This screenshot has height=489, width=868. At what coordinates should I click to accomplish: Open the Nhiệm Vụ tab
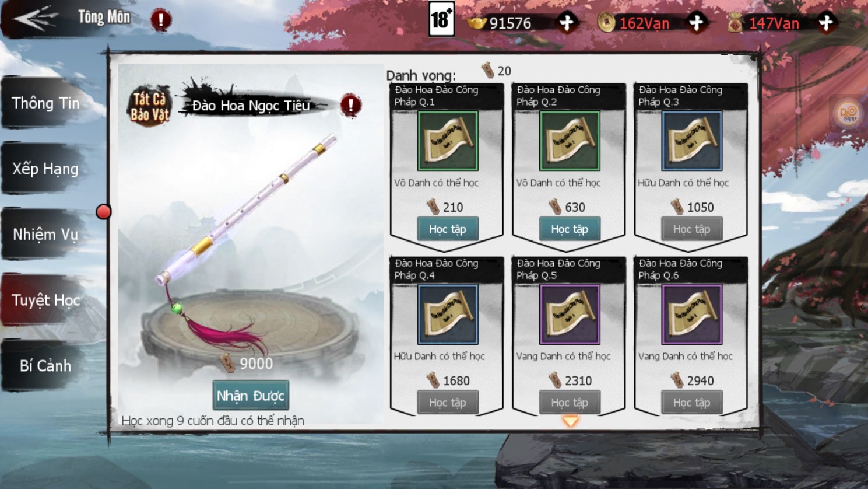click(x=45, y=234)
